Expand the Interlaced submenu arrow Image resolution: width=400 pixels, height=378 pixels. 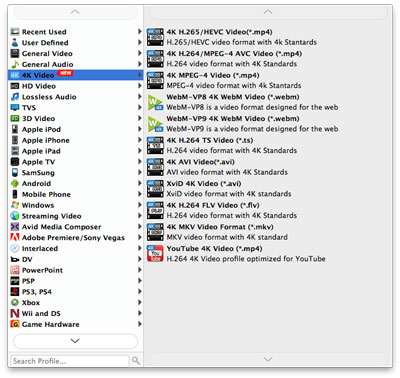coord(140,248)
